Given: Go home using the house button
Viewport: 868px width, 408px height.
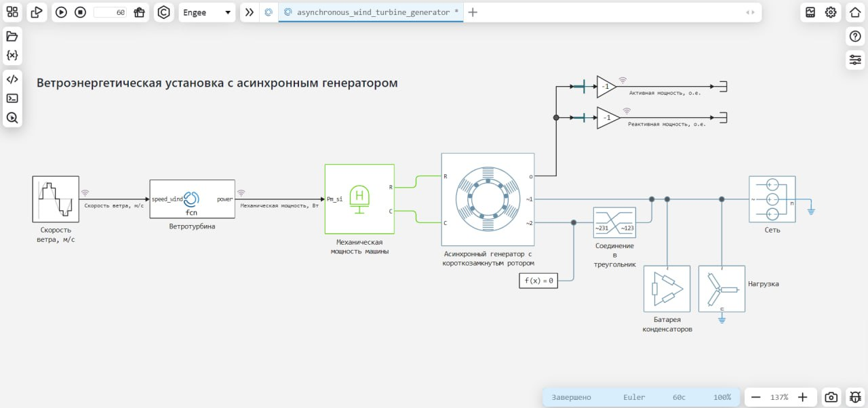Looking at the screenshot, I should coord(854,12).
